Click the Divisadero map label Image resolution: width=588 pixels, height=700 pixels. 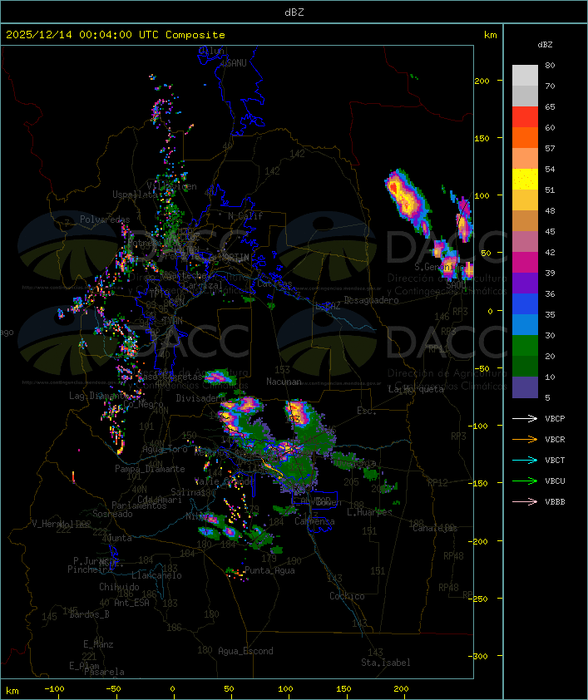(x=200, y=397)
